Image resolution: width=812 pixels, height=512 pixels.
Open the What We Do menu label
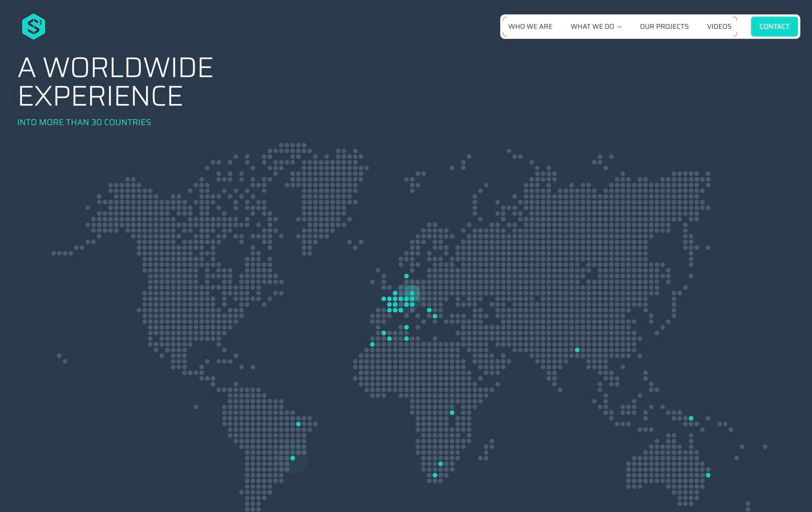pos(592,26)
